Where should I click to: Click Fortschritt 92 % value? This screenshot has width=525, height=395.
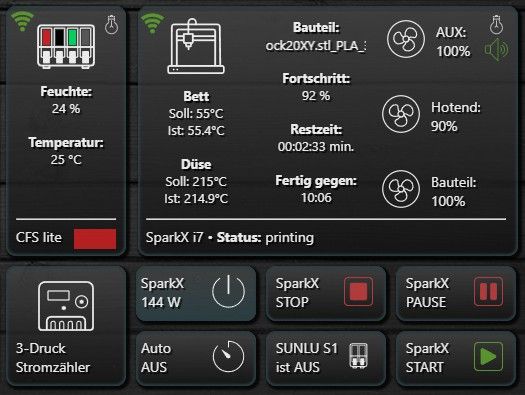pos(316,96)
